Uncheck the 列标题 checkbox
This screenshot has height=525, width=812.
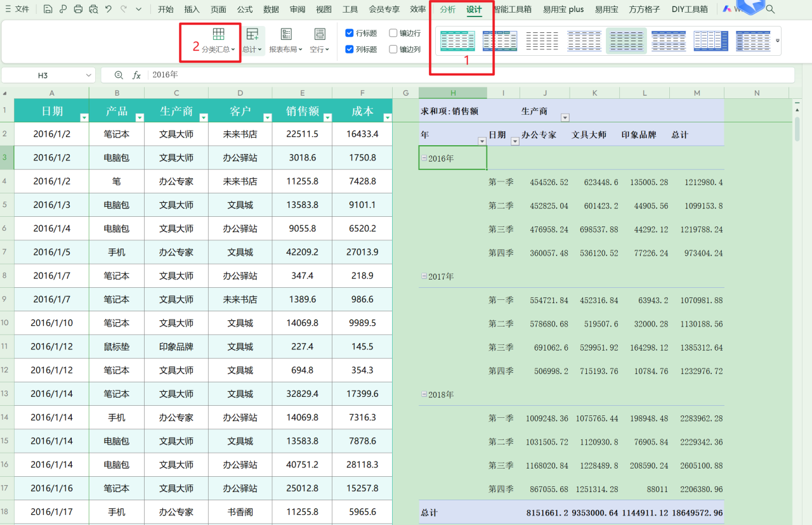pos(350,49)
